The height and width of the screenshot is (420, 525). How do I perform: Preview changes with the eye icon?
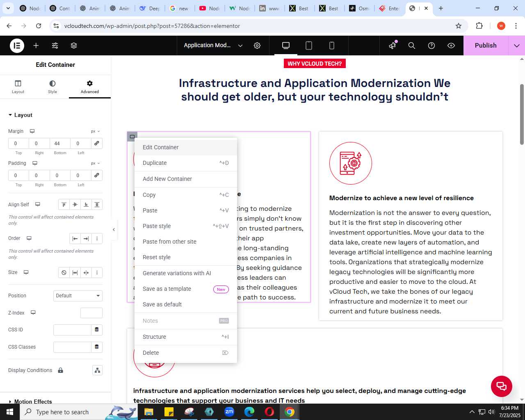(451, 46)
